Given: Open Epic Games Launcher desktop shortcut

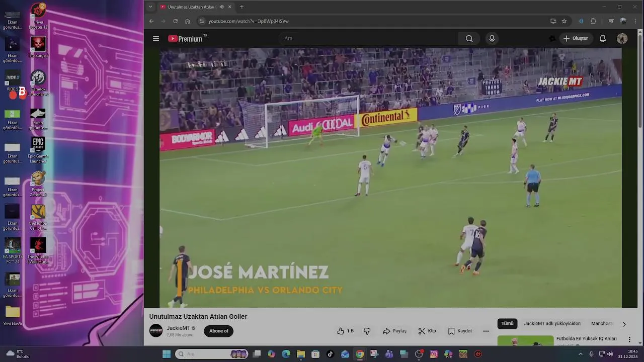Looking at the screenshot, I should click(x=38, y=150).
